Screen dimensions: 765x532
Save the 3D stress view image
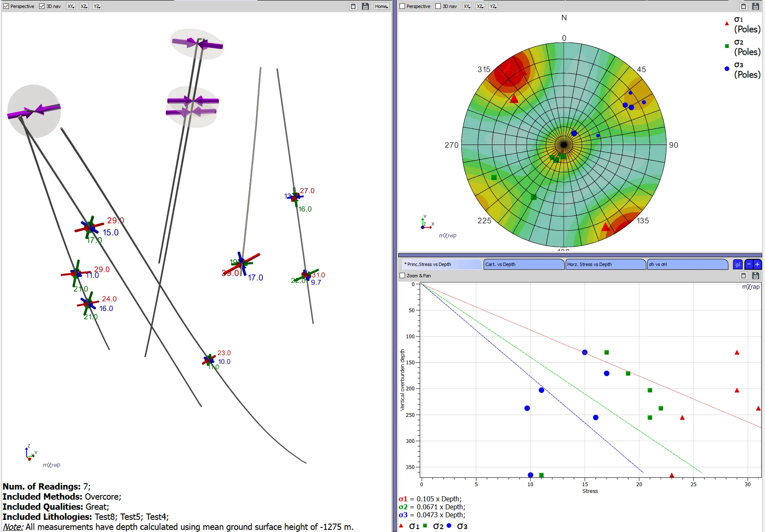365,6
